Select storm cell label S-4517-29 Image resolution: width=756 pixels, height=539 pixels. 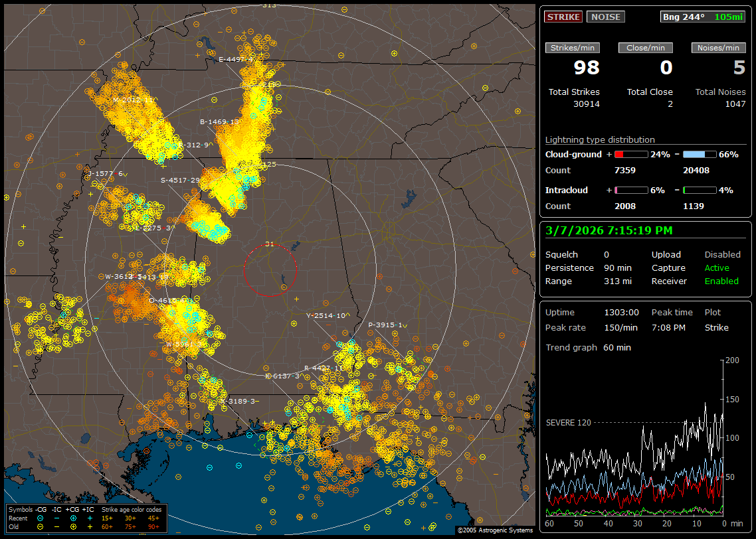pos(180,180)
